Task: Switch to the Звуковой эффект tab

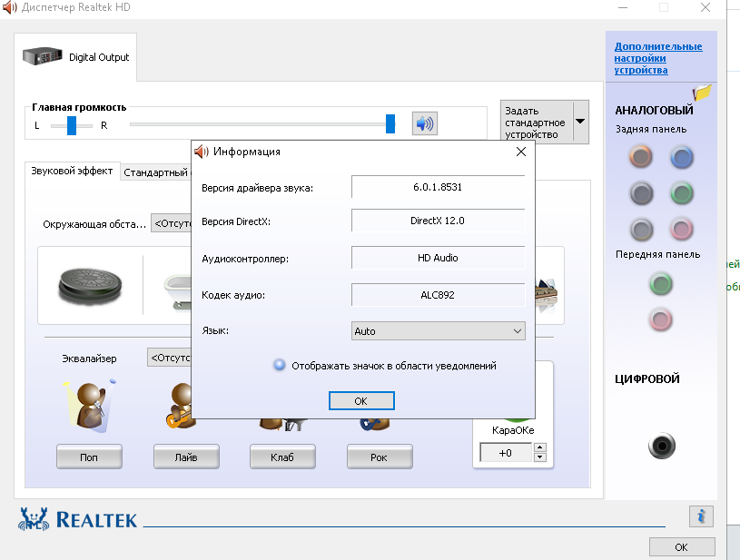Action: coord(72,171)
